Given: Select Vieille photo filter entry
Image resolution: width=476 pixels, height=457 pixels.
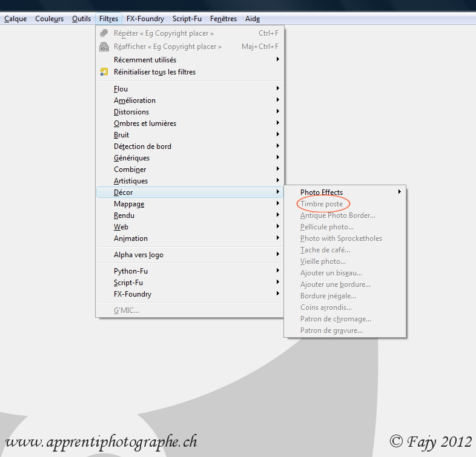Looking at the screenshot, I should (x=323, y=261).
